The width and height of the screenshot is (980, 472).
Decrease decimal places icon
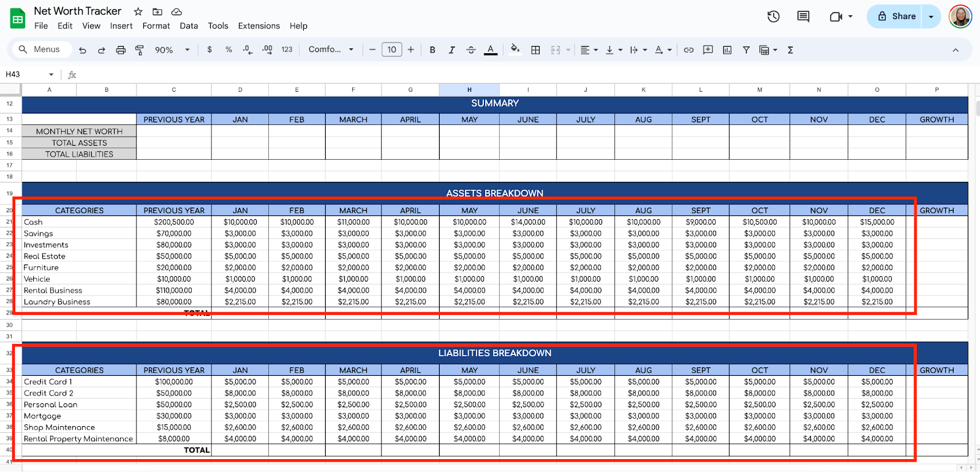click(x=247, y=50)
